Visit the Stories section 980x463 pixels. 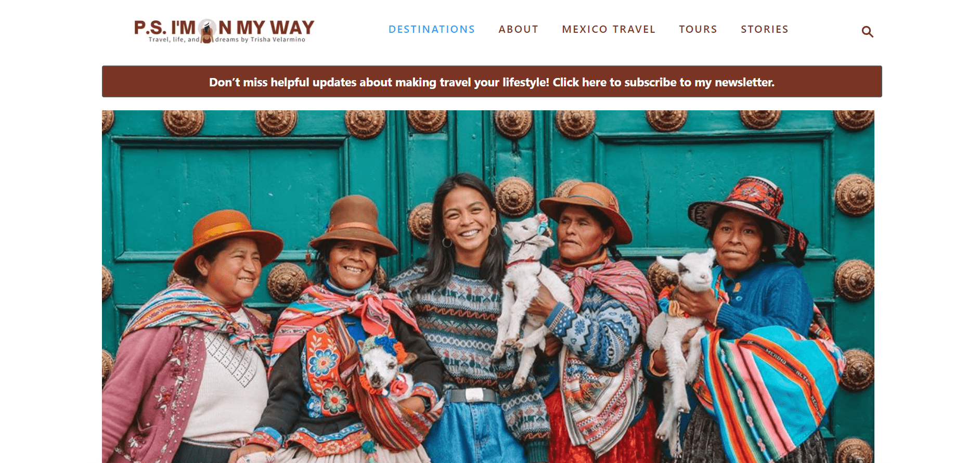[x=765, y=29]
